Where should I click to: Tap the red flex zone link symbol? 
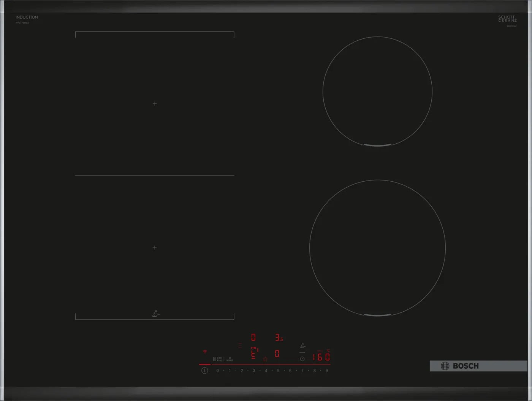pyautogui.click(x=254, y=349)
